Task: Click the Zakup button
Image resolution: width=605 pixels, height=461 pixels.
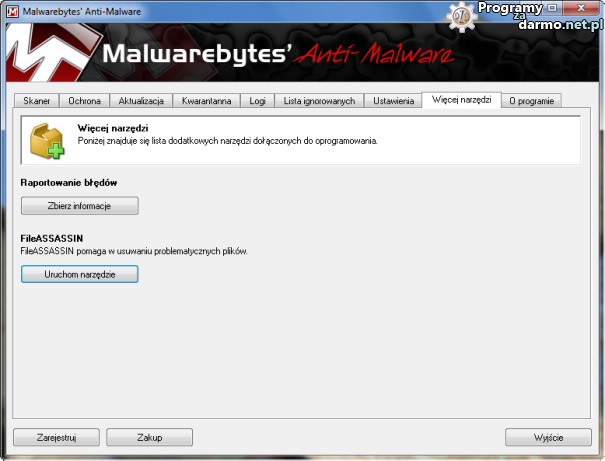Action: tap(149, 437)
